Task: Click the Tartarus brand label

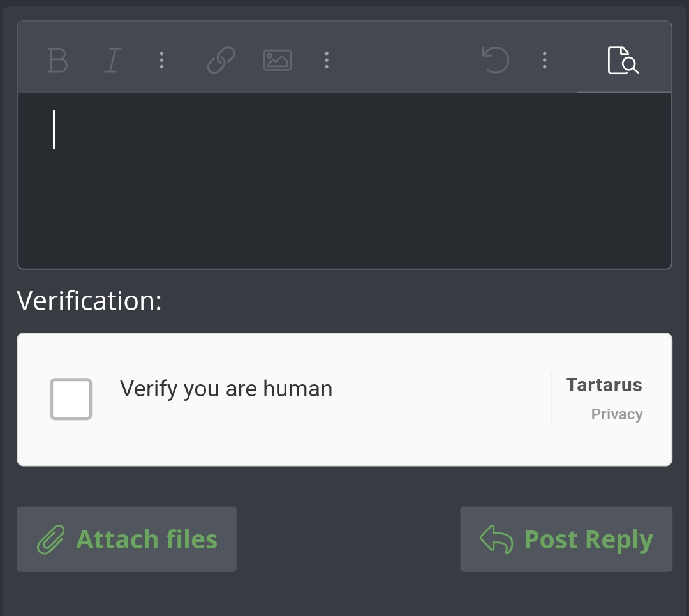Action: (604, 384)
